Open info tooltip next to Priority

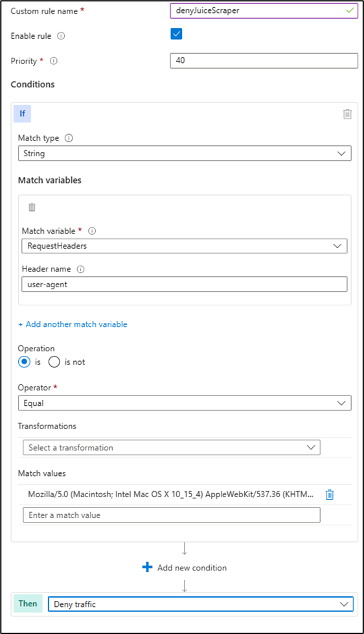point(53,61)
